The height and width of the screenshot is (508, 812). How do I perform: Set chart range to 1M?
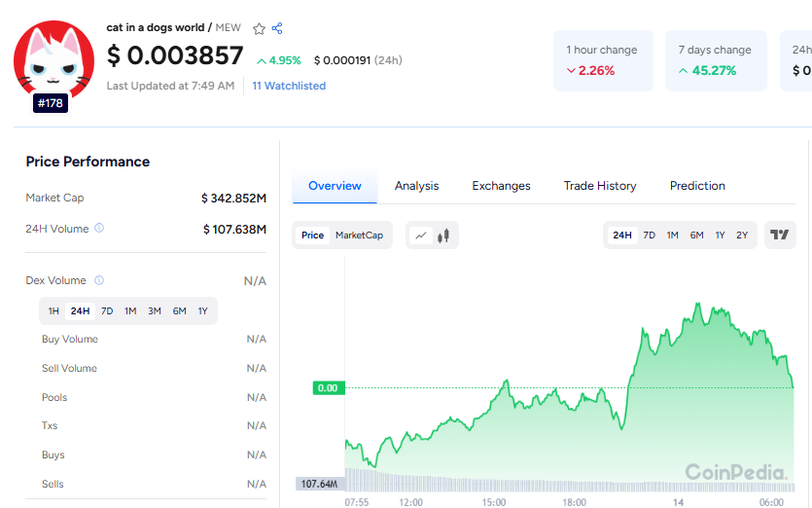pyautogui.click(x=672, y=236)
